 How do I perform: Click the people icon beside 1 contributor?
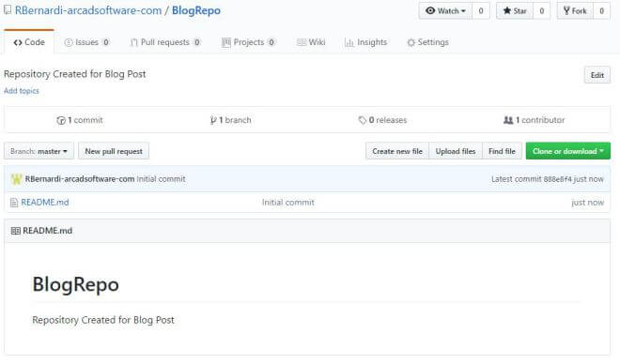[508, 120]
